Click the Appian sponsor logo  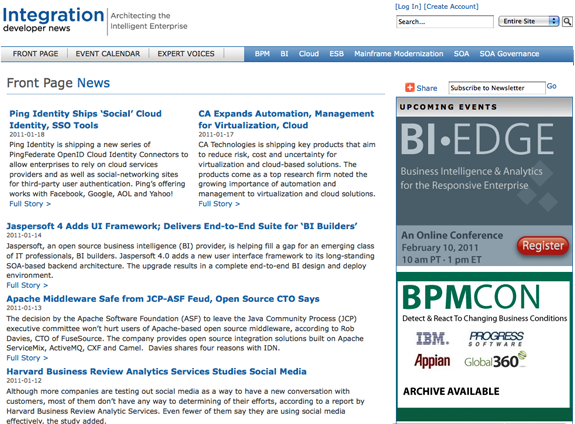432,361
